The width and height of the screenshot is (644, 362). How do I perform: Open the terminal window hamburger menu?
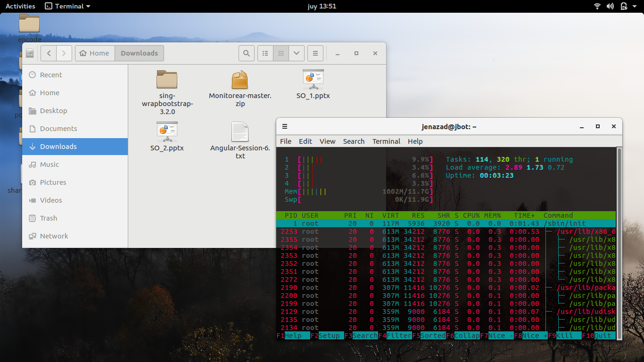285,126
